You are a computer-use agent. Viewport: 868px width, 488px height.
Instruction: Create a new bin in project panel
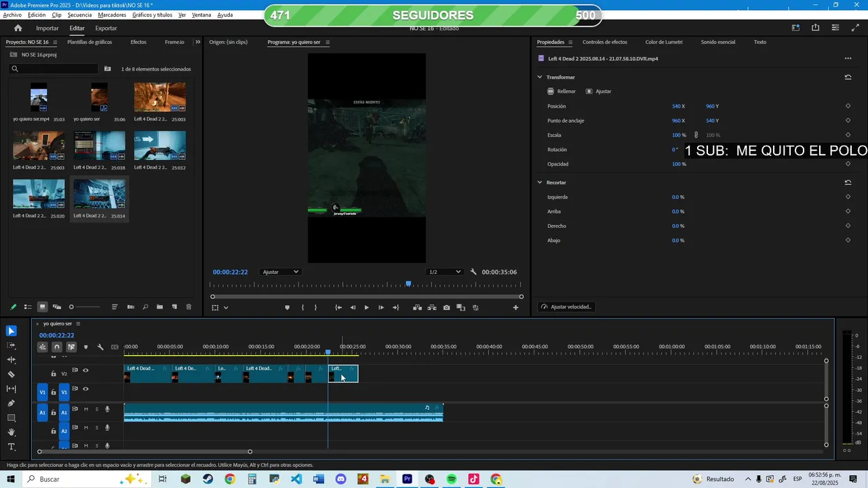coord(159,307)
